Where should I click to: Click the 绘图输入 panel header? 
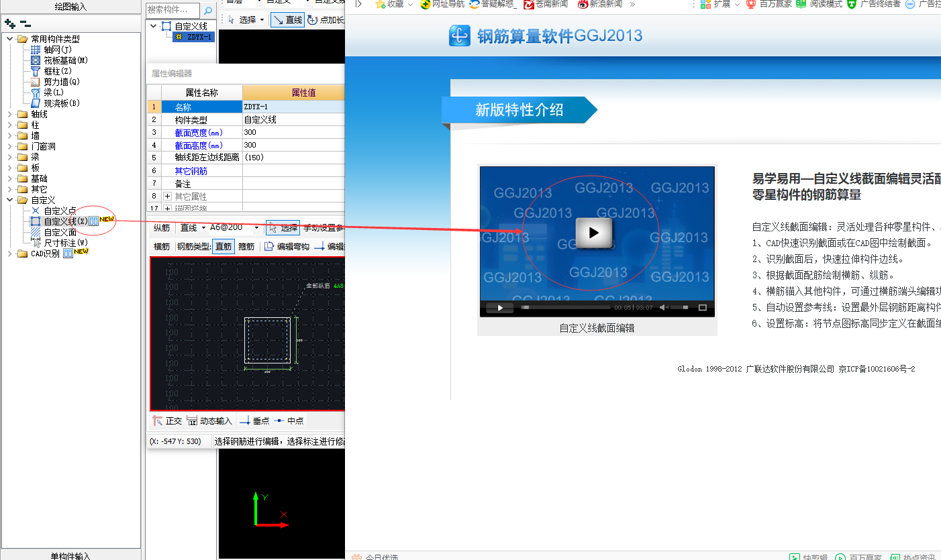70,7
